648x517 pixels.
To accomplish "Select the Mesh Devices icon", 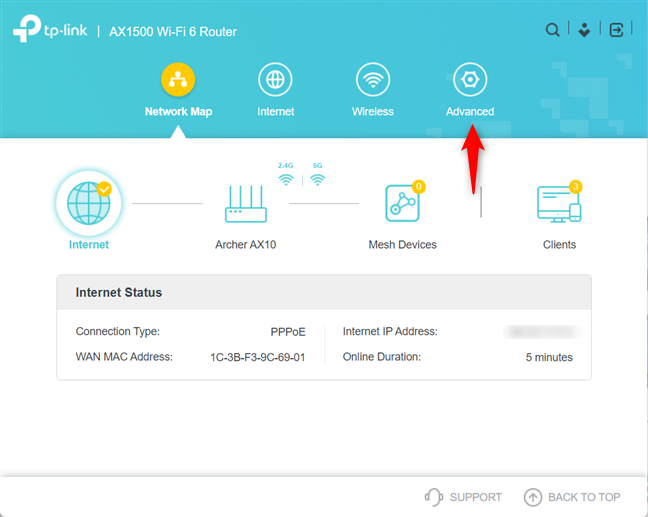I will pos(403,203).
